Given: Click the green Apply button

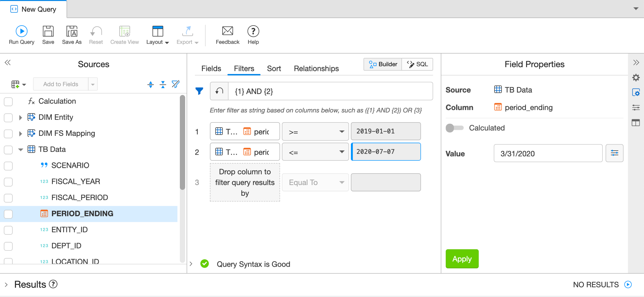Looking at the screenshot, I should click(x=462, y=259).
